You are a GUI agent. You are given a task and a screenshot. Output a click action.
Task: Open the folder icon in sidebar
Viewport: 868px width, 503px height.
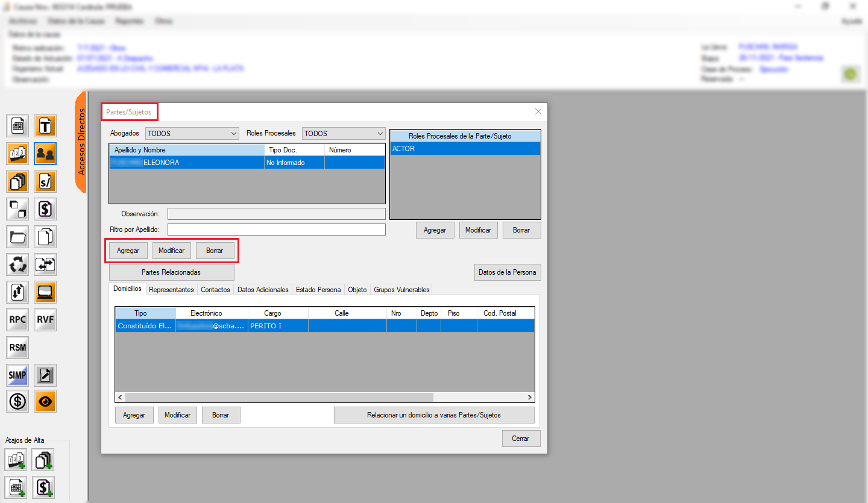pyautogui.click(x=17, y=237)
